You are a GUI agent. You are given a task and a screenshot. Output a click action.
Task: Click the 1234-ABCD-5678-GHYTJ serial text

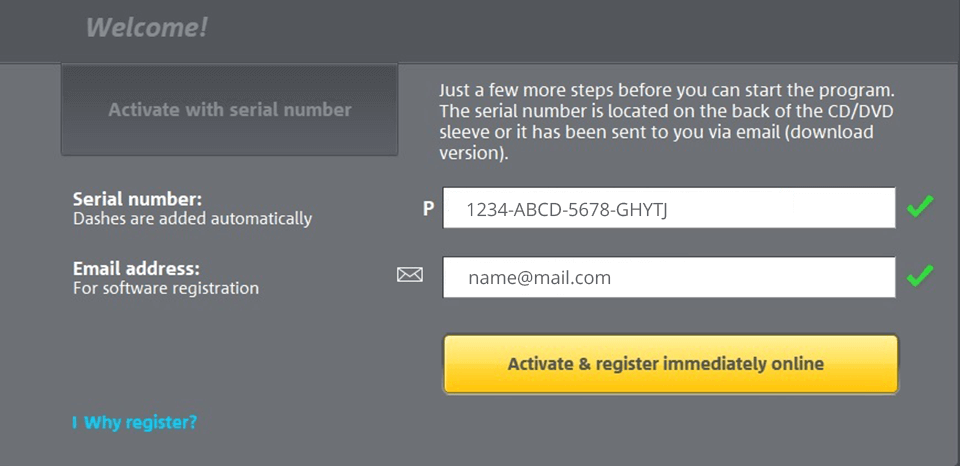coord(566,209)
